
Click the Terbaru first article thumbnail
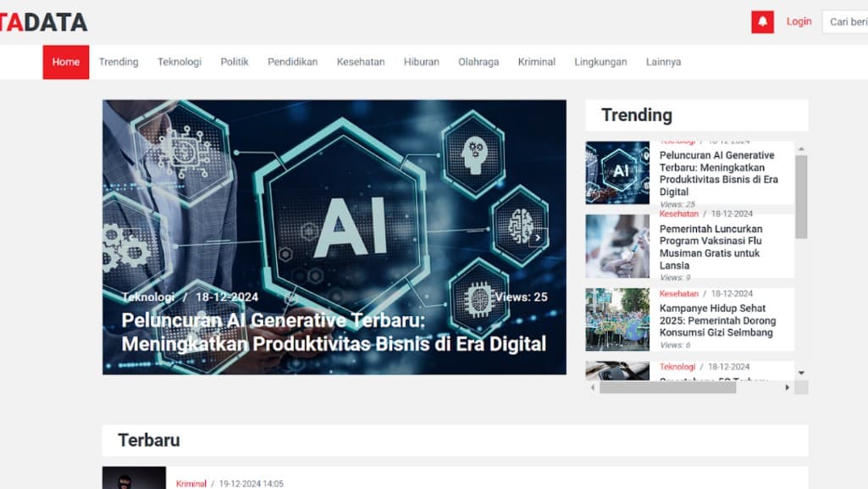(134, 478)
